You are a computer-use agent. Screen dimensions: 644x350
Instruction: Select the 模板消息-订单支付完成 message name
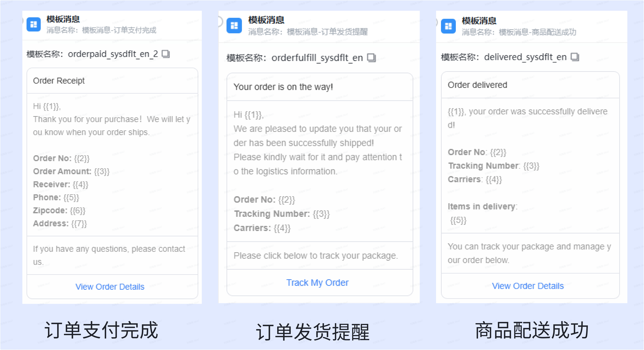(x=119, y=30)
